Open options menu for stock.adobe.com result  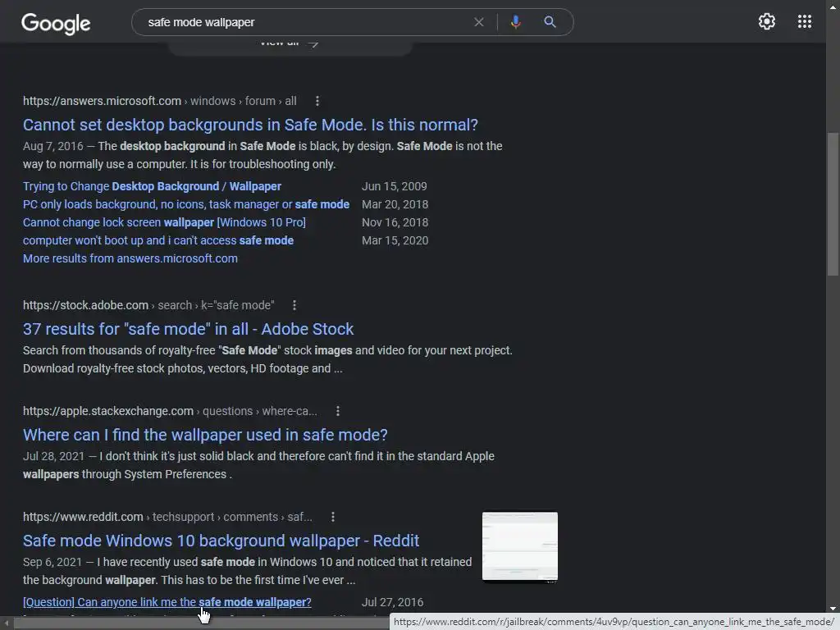pos(294,305)
